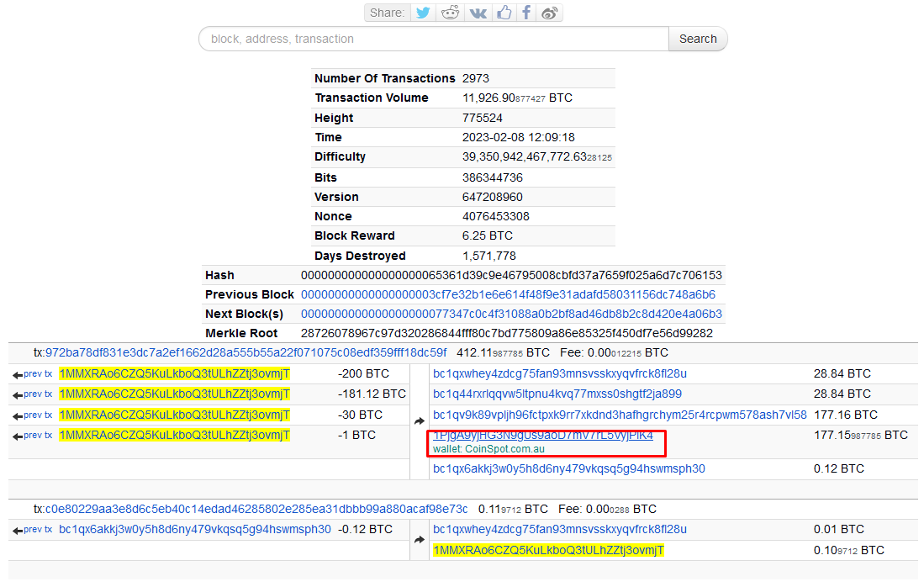Open highlighted address on the -30 BTC row
The height and width of the screenshot is (587, 924).
pos(174,415)
